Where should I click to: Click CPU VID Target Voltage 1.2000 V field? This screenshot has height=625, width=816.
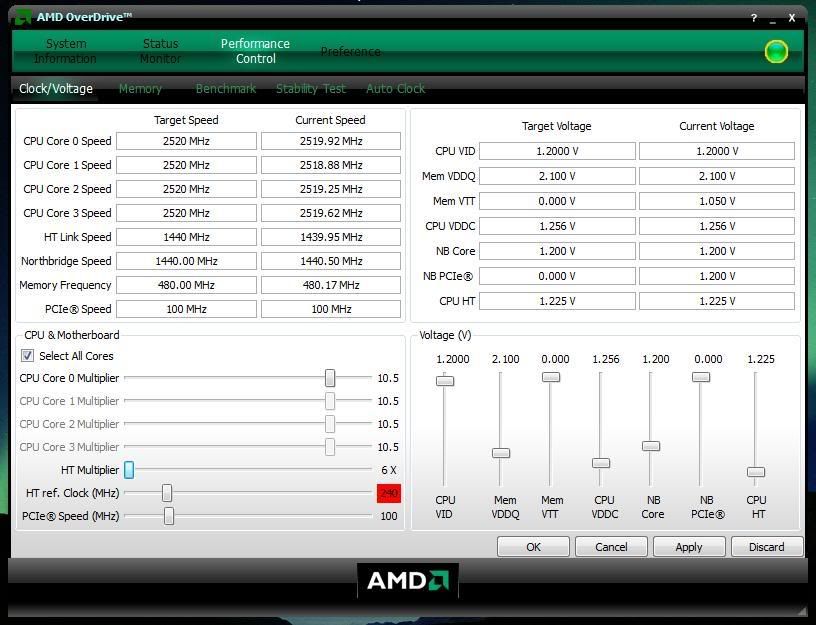click(x=557, y=151)
